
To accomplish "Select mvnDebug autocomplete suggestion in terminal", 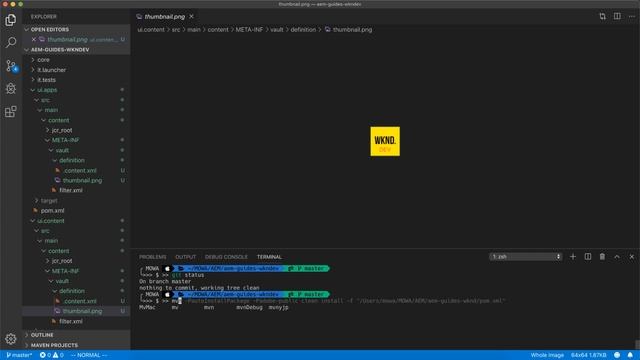I will coord(249,308).
